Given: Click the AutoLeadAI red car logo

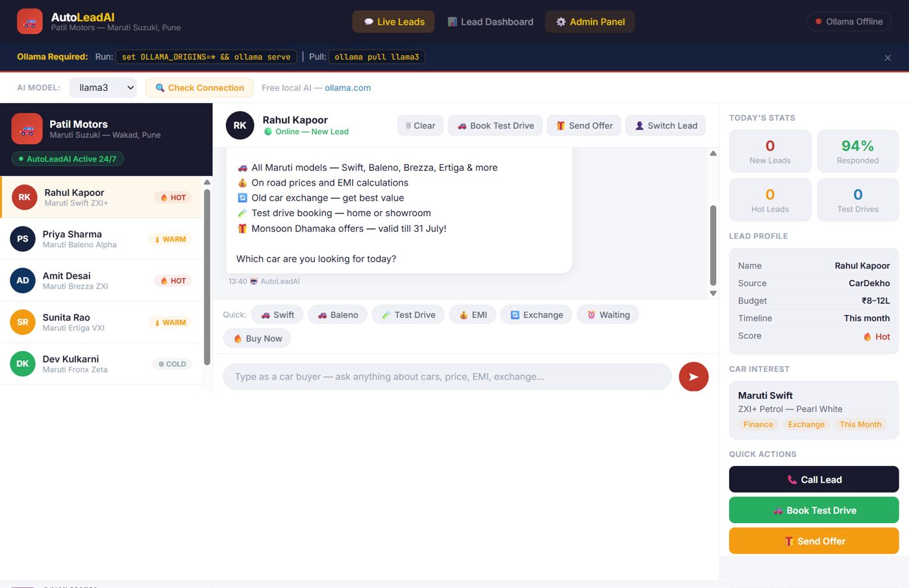Looking at the screenshot, I should 30,21.
